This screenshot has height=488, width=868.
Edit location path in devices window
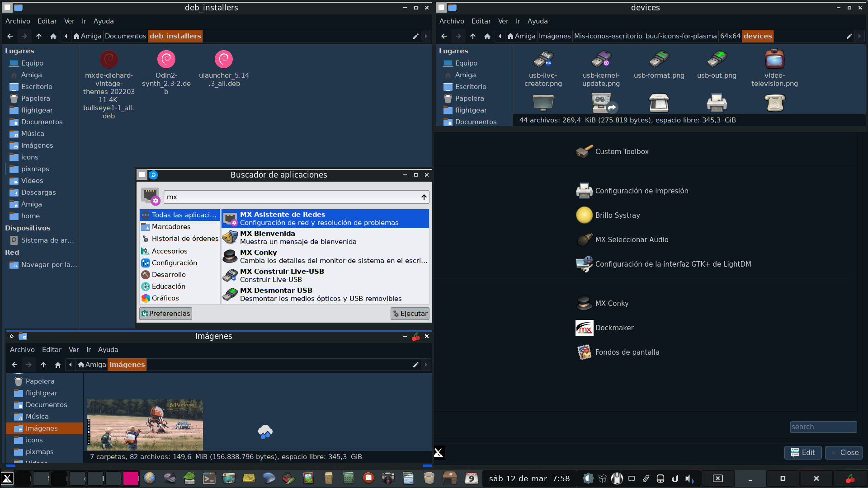pyautogui.click(x=849, y=36)
